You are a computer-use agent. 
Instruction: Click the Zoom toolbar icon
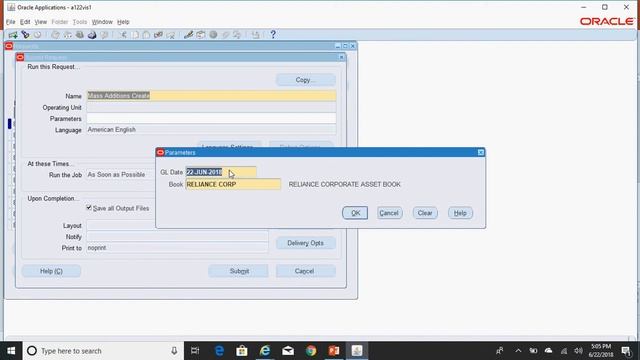point(200,35)
